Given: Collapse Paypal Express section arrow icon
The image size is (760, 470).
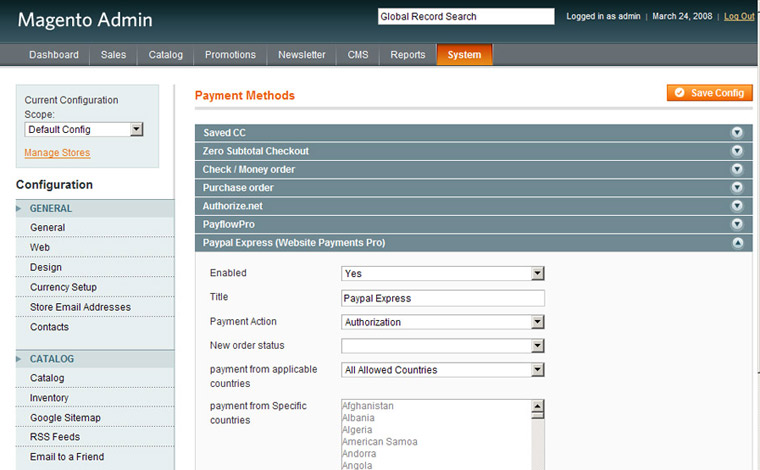Looking at the screenshot, I should 737,243.
